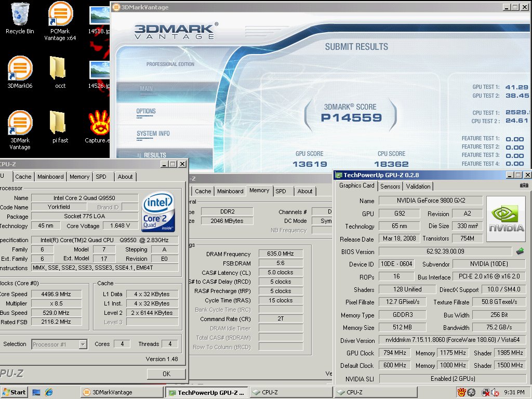Switch to TechPowerUp GPU-Z taskbar button

[207, 393]
